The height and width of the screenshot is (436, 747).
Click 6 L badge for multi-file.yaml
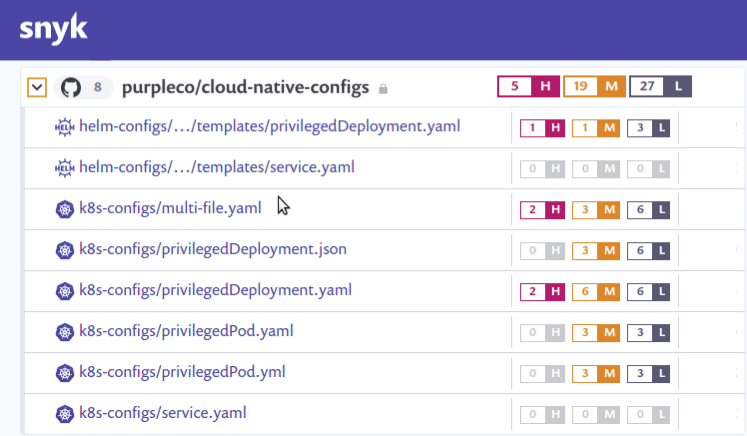648,210
